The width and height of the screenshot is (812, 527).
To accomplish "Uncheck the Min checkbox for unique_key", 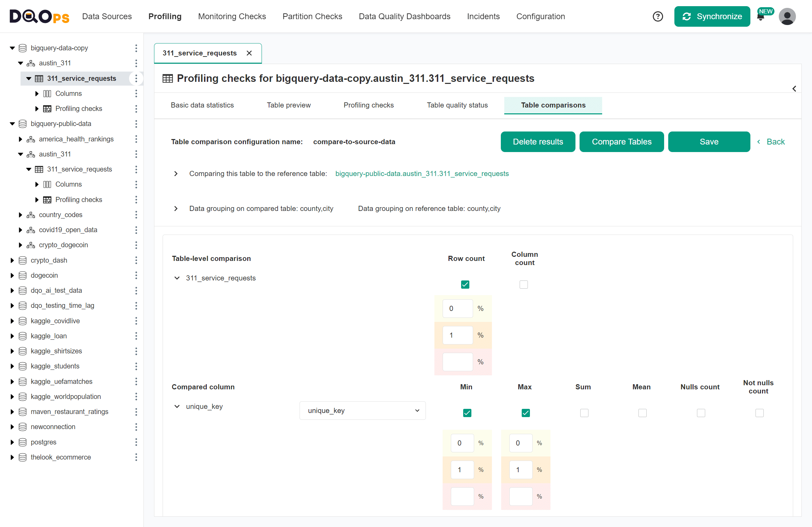I will coord(467,413).
